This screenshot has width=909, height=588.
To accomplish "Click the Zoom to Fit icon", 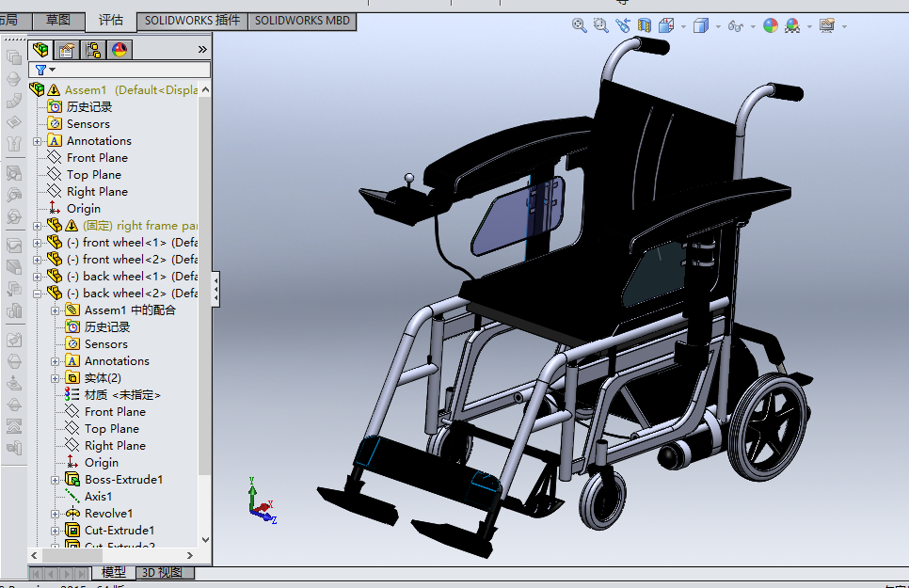I will point(580,26).
